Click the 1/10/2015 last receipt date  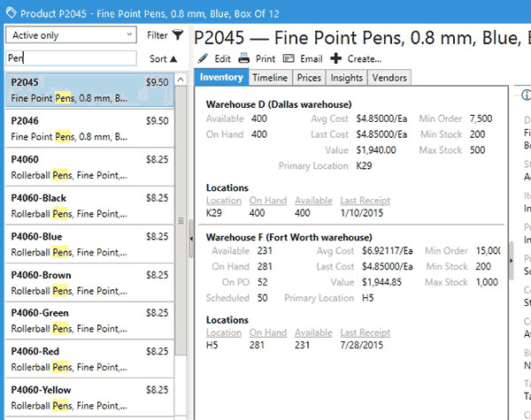[362, 213]
